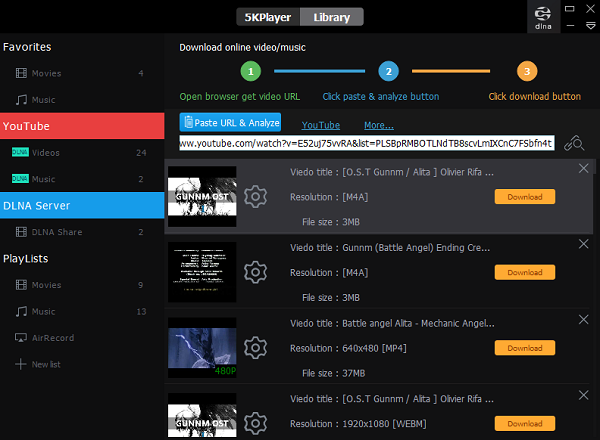Open settings gear for first Gunnm OST M4A item
This screenshot has height=440, width=600.
pos(255,196)
